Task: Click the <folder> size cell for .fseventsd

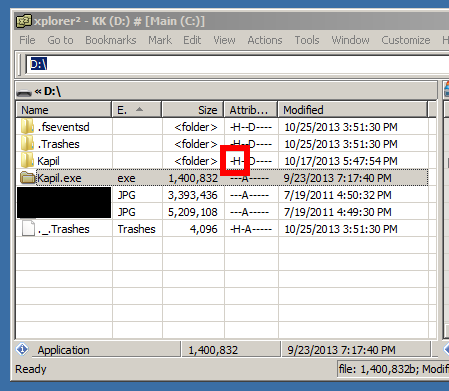Action: pyautogui.click(x=196, y=127)
